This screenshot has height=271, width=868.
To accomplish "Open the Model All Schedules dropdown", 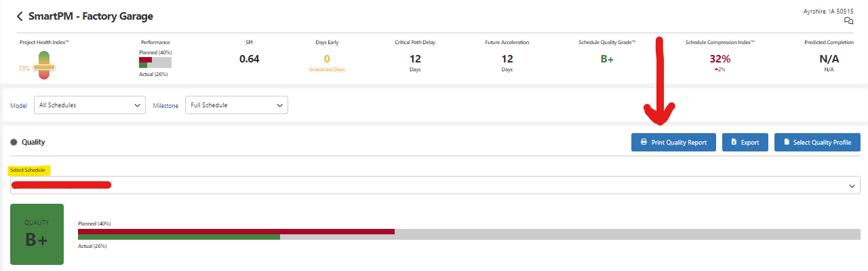I will [90, 105].
